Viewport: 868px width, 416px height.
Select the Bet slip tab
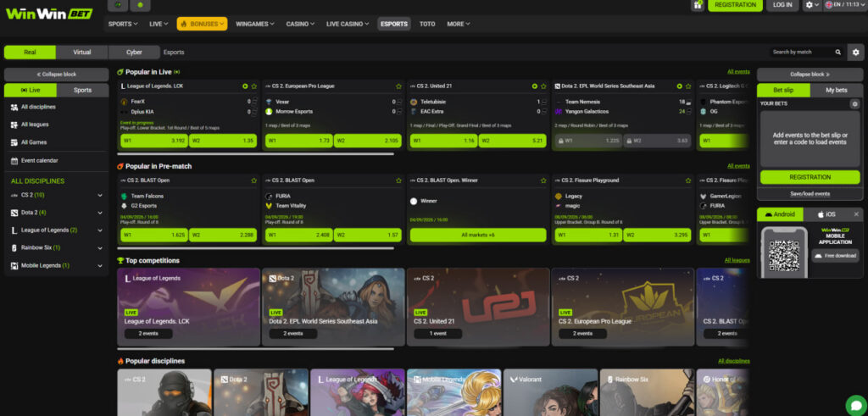click(x=783, y=90)
